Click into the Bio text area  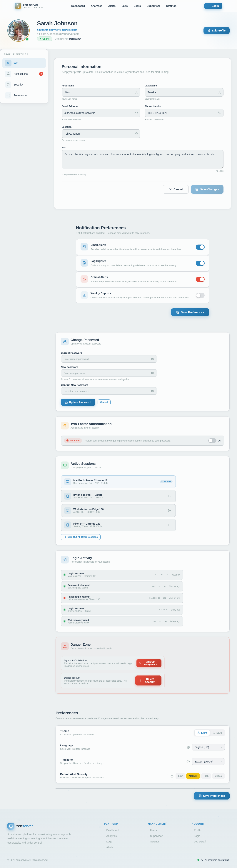[x=142, y=159]
